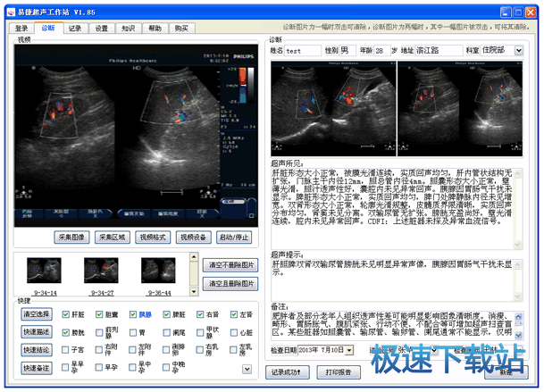Click the 性别 input field

coord(347,51)
